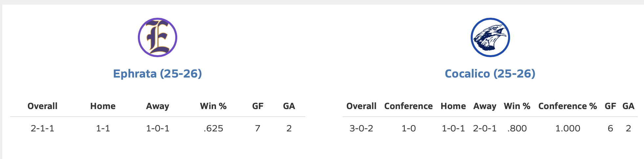Screen dimensions: 644x159
Task: Click the Cocalico eagle logo
Action: pyautogui.click(x=490, y=37)
